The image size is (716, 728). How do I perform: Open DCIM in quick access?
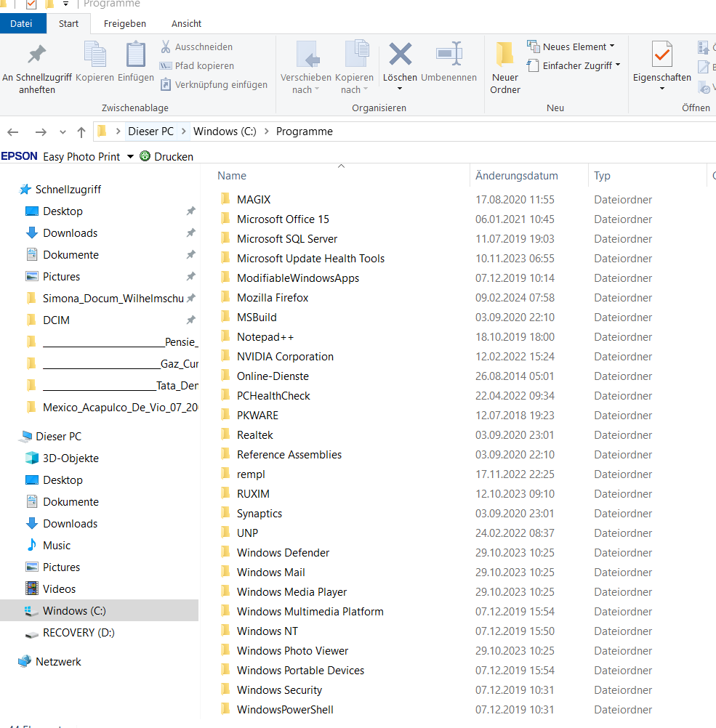[56, 320]
